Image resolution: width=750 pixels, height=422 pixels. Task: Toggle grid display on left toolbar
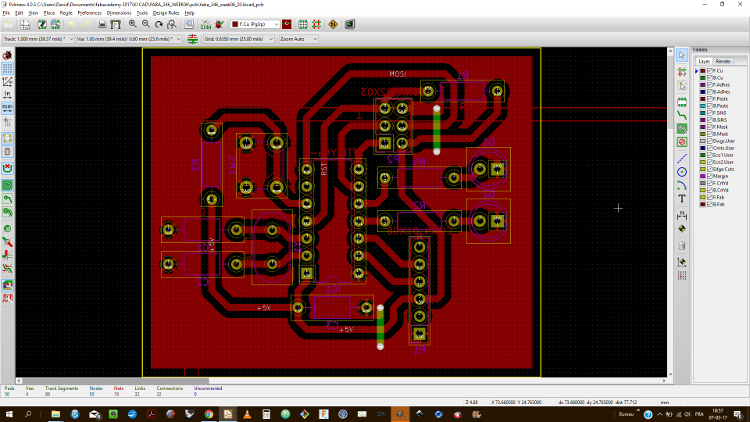(7, 68)
